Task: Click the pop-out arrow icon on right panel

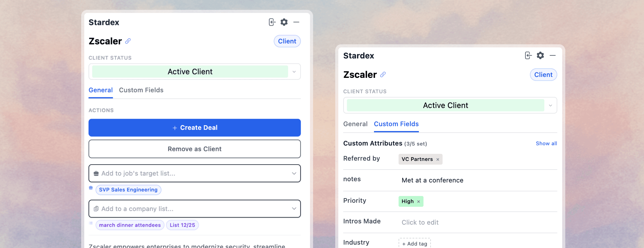Action: (x=528, y=55)
